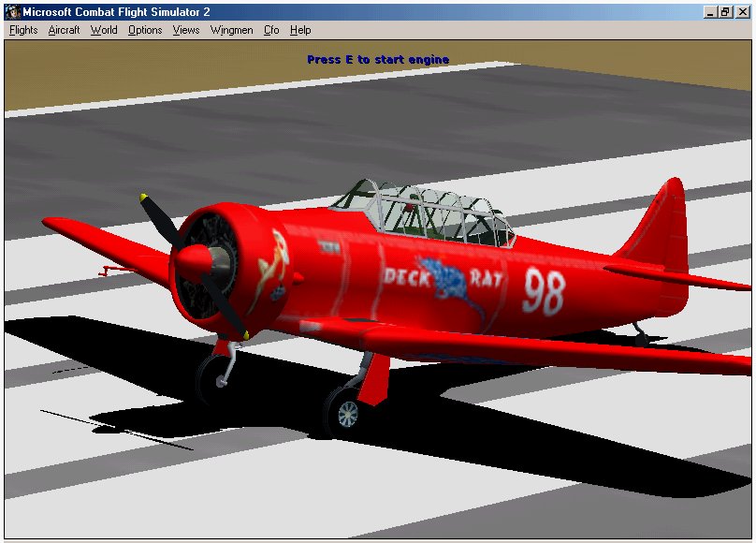The width and height of the screenshot is (756, 543).
Task: Open the Options menu
Action: pos(145,30)
